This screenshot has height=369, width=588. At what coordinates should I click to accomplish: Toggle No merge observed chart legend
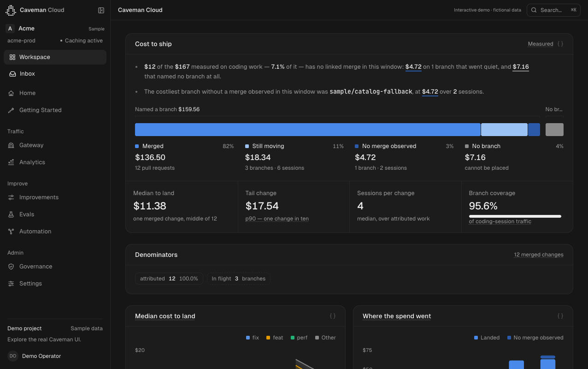coord(535,338)
